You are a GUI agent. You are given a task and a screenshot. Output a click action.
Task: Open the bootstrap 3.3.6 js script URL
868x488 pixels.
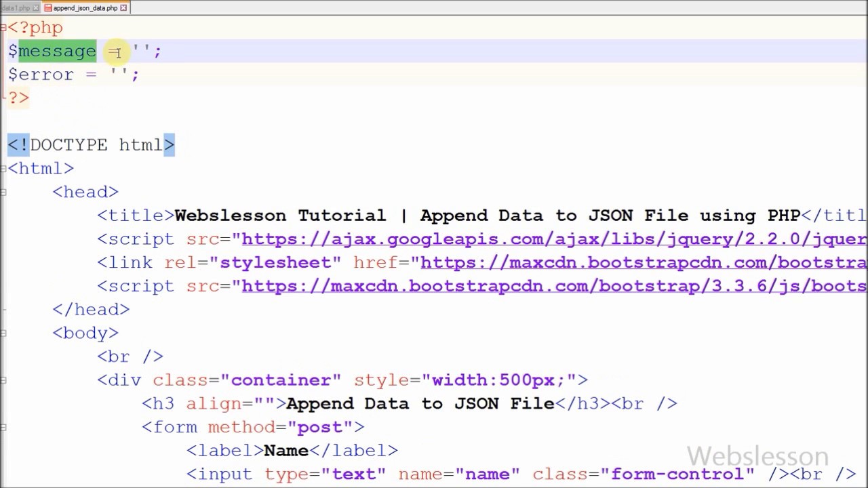click(x=554, y=286)
